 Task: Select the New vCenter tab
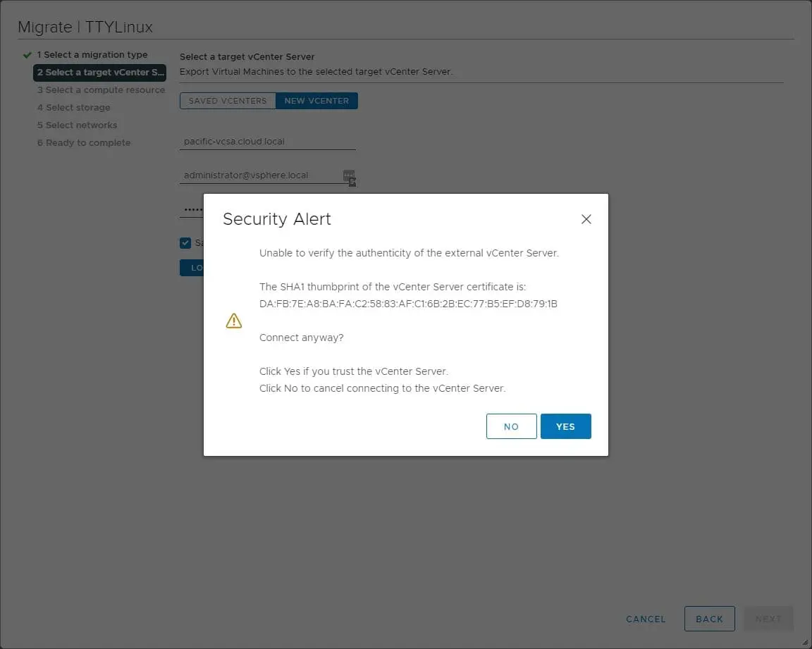pyautogui.click(x=316, y=101)
